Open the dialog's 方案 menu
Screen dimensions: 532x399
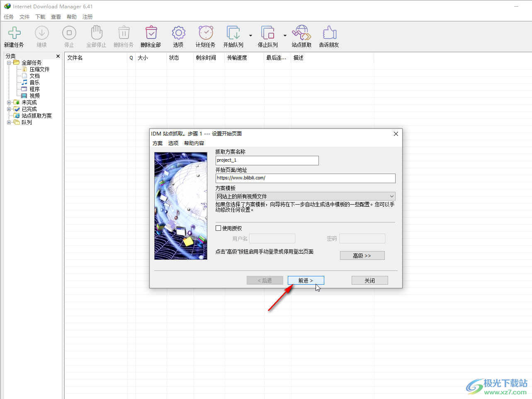coord(158,143)
